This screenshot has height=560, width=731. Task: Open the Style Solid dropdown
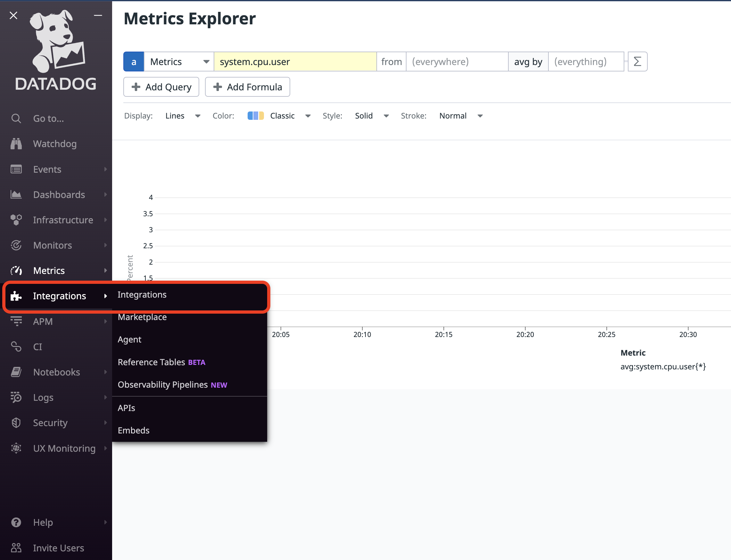(372, 116)
